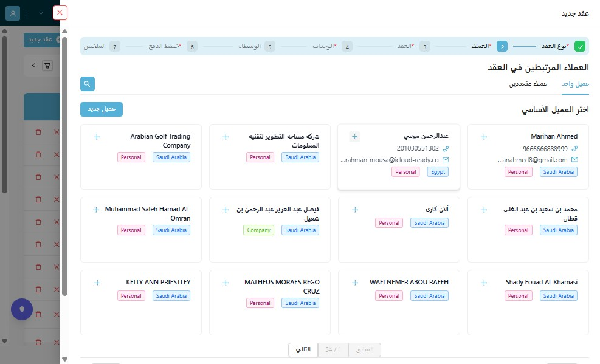The width and height of the screenshot is (600, 364).
Task: Click Egypt tag on عبدالرحمن موسي card
Action: tap(438, 172)
